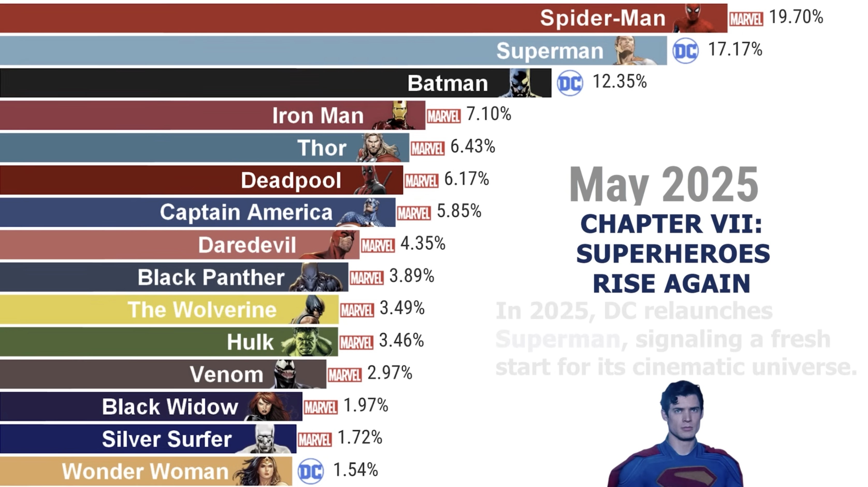Click the Silver Surfer bar label
The height and width of the screenshot is (487, 868).
(x=167, y=439)
